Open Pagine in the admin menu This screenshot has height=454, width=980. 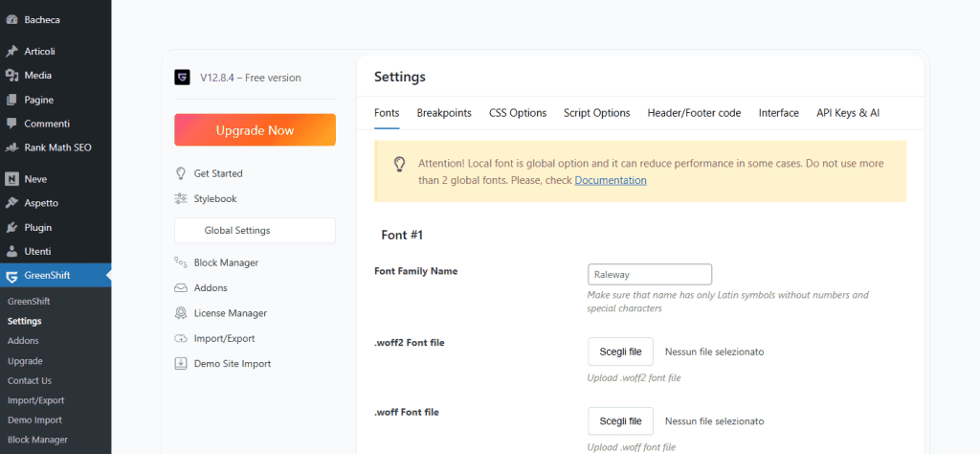(x=38, y=100)
